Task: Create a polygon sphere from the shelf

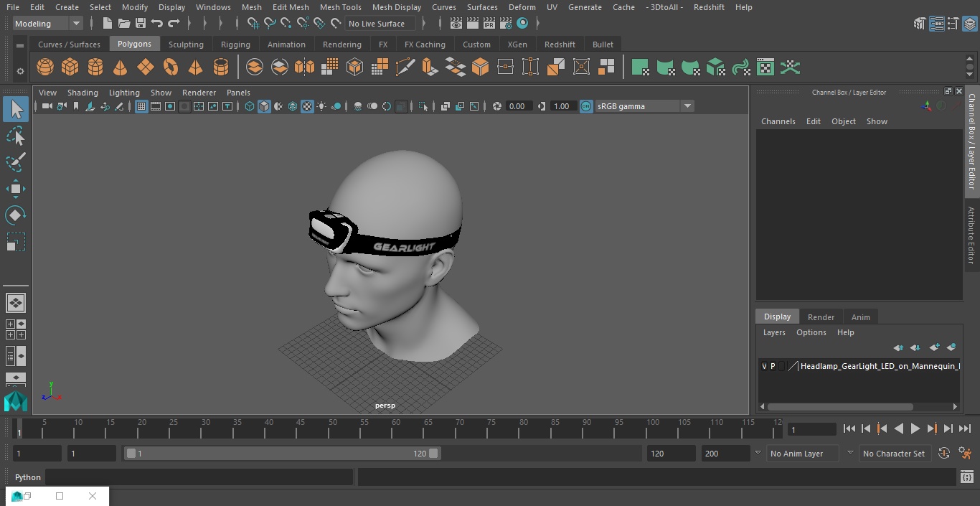Action: (x=45, y=67)
